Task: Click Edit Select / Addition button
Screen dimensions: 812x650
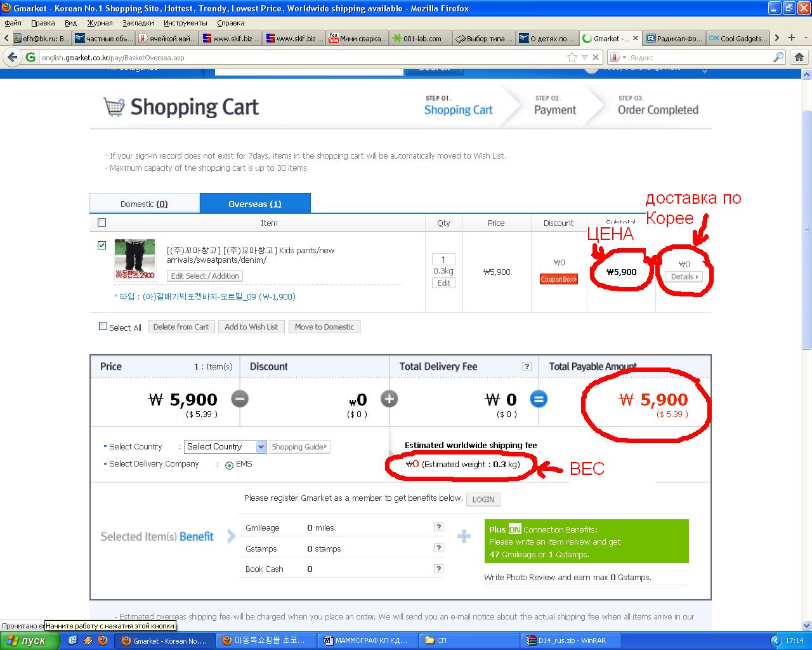Action: (x=205, y=276)
